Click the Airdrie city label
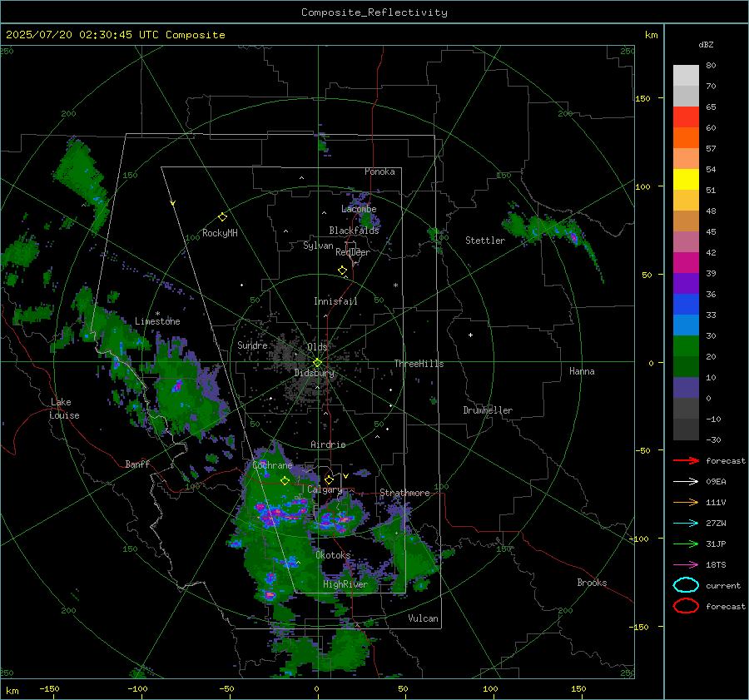Viewport: 749px width, 700px height. coord(328,444)
